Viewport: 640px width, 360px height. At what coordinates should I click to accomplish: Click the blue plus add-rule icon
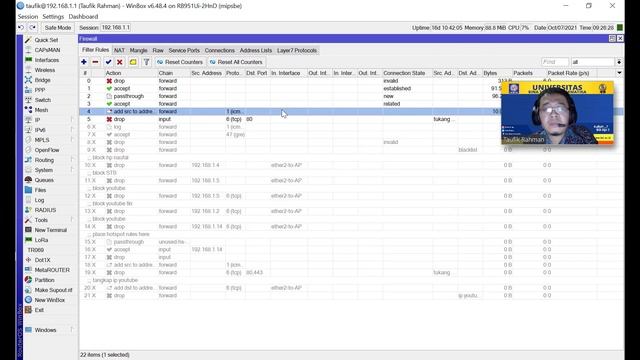(x=84, y=62)
